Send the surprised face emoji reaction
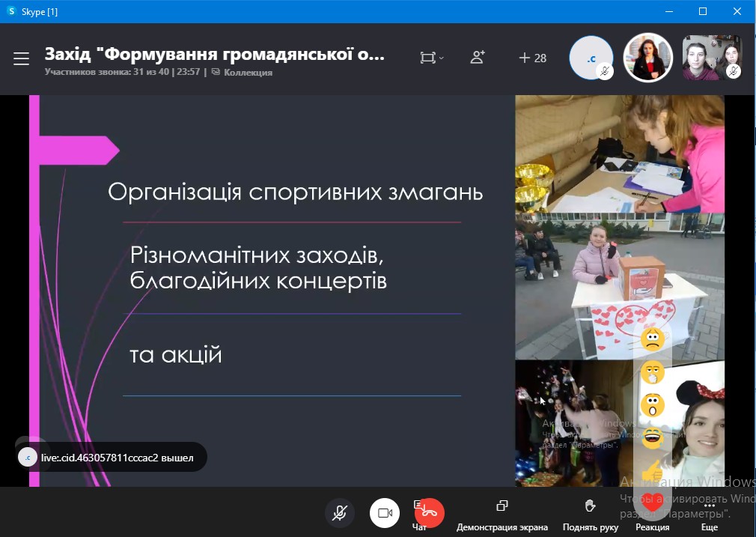 [x=652, y=405]
